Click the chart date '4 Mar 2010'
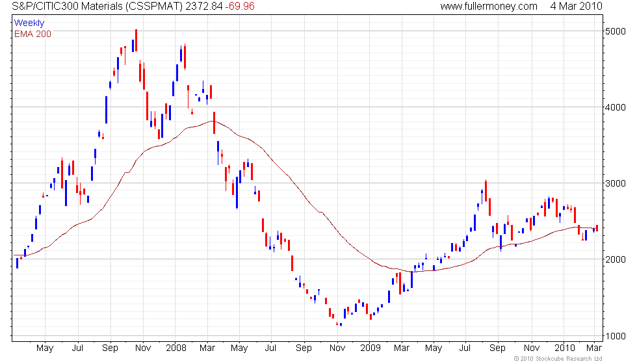Image resolution: width=637 pixels, height=364 pixels. coord(576,6)
